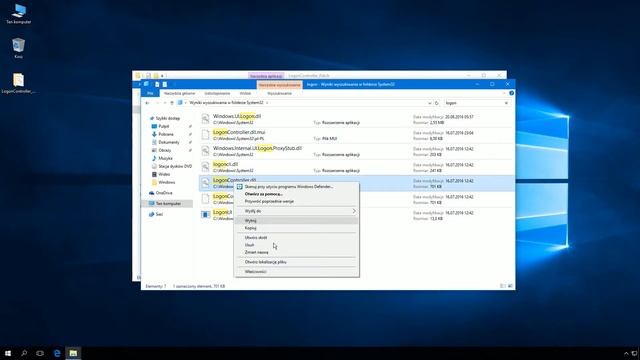The image size is (640, 360).
Task: Select Pulpit in navigation pane
Action: (164, 127)
